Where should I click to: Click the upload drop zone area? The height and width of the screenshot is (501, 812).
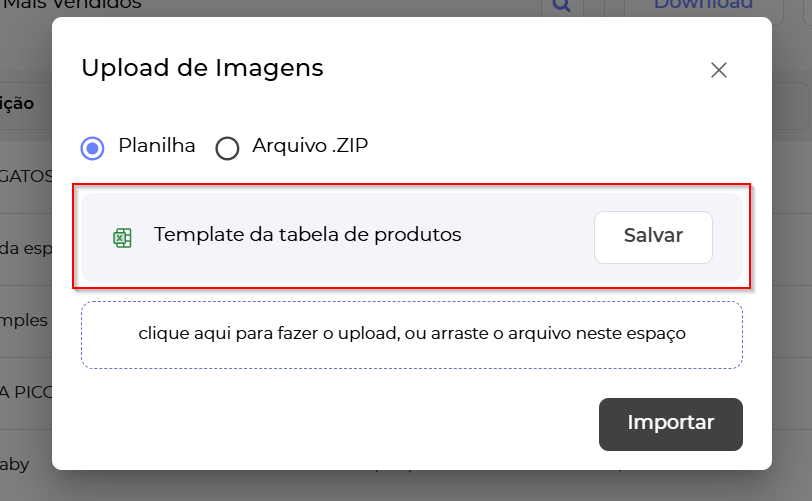tap(411, 334)
